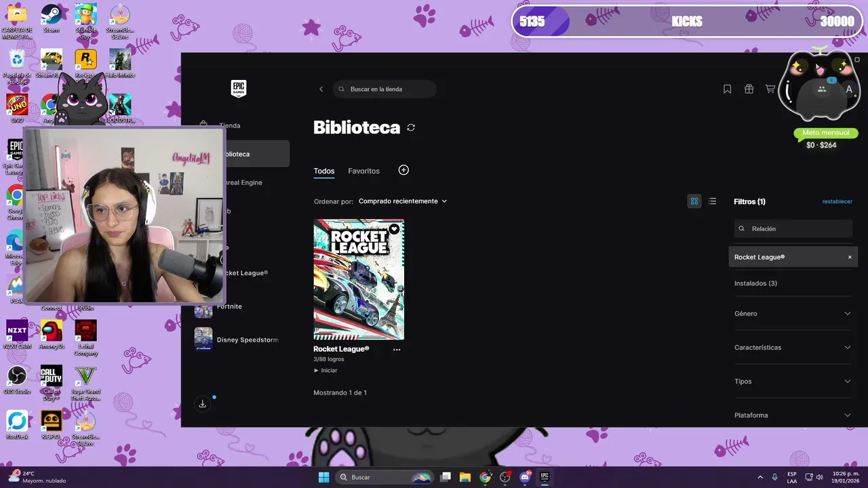Click the Epic Games logo in the launcher sidebar
Viewport: 868px width, 488px height.
coord(239,89)
